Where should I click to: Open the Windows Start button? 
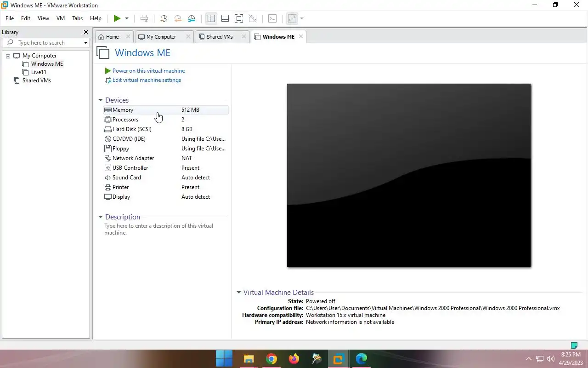pos(224,358)
